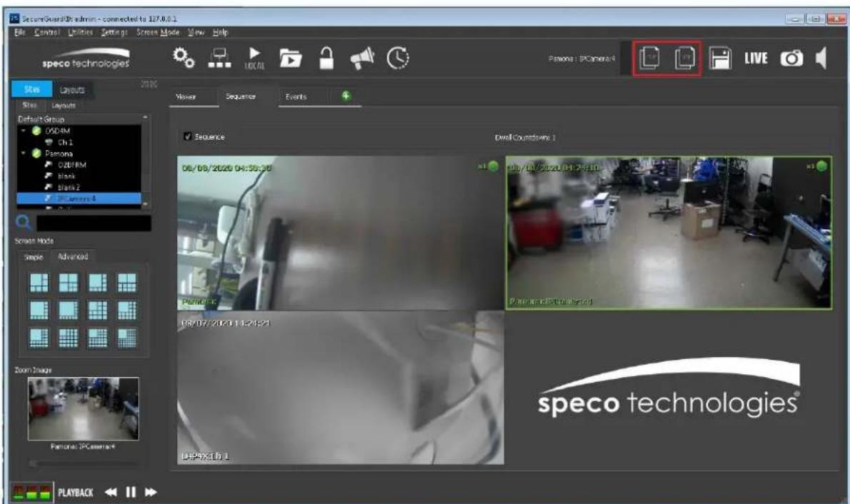The height and width of the screenshot is (504, 850).
Task: Switch to the Events tab
Action: pos(296,96)
